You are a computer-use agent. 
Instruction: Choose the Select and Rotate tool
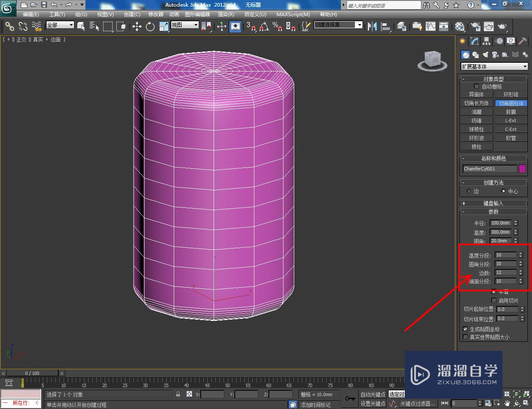coord(150,27)
